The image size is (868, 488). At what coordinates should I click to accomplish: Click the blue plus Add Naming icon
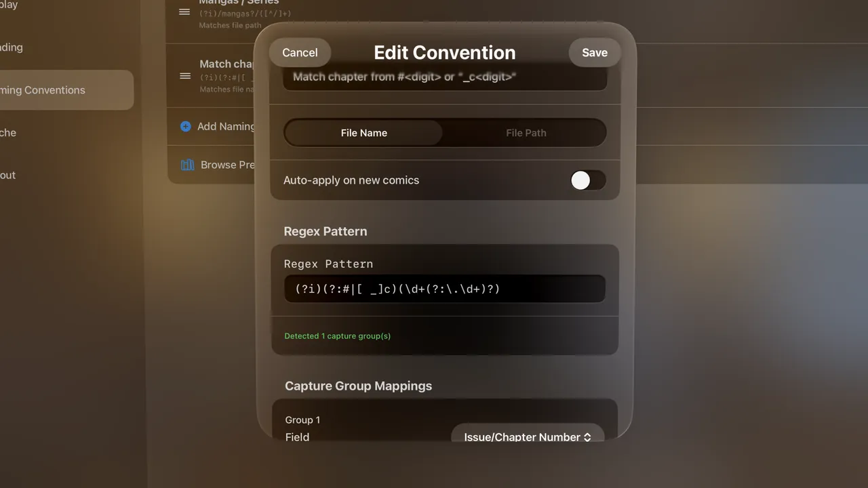186,126
